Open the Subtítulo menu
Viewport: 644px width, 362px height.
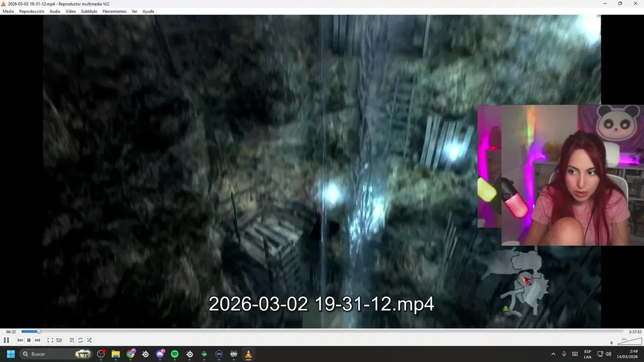click(x=89, y=11)
